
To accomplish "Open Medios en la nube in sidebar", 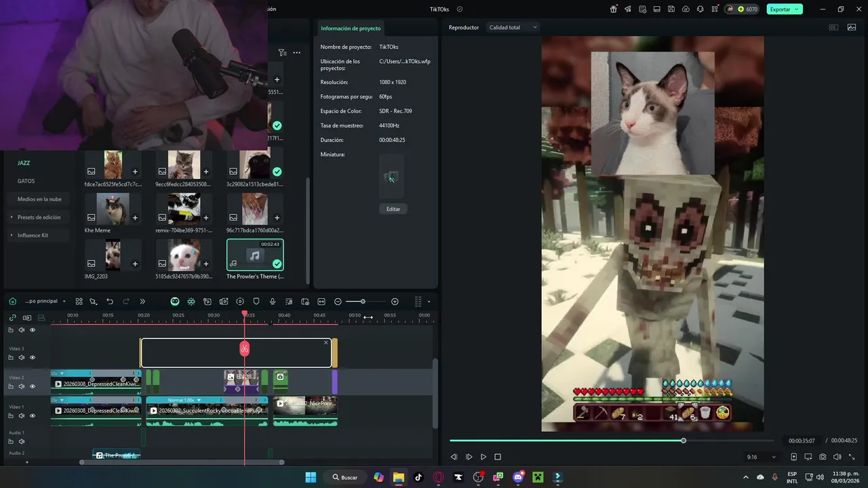I will click(39, 199).
